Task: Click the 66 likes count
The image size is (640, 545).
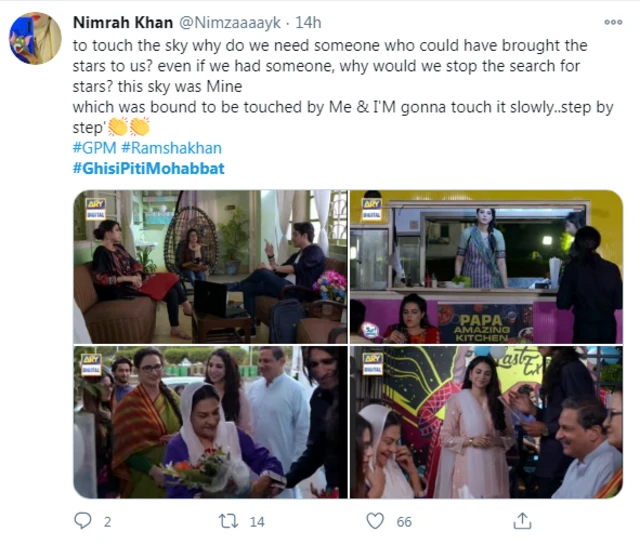Action: point(404,522)
